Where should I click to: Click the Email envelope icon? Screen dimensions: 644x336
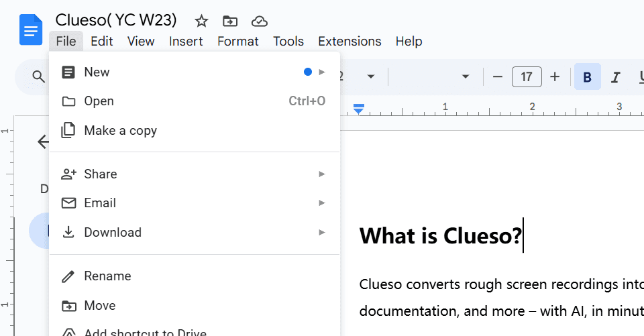coord(68,203)
